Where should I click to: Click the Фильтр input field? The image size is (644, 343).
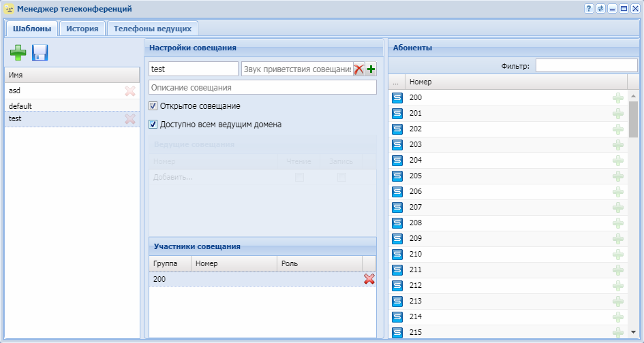586,65
